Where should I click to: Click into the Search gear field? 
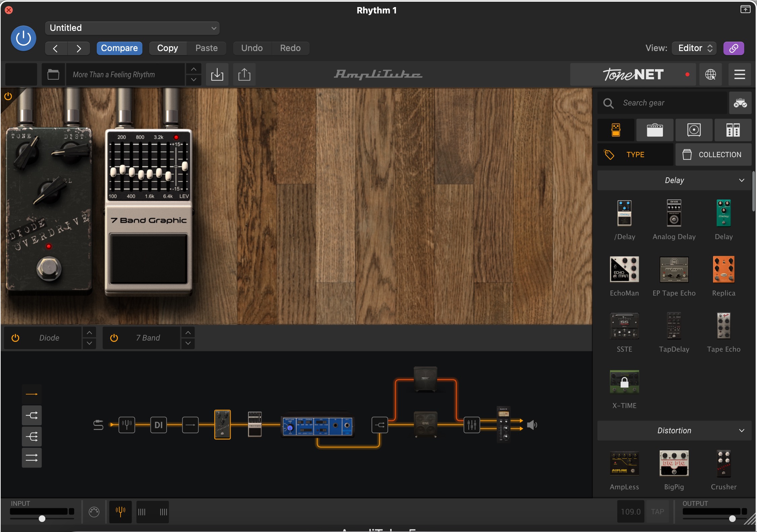click(662, 103)
